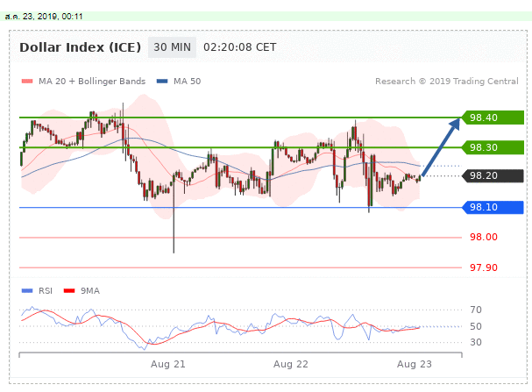
Task: Click the RSI legend label text
Action: coord(46,291)
